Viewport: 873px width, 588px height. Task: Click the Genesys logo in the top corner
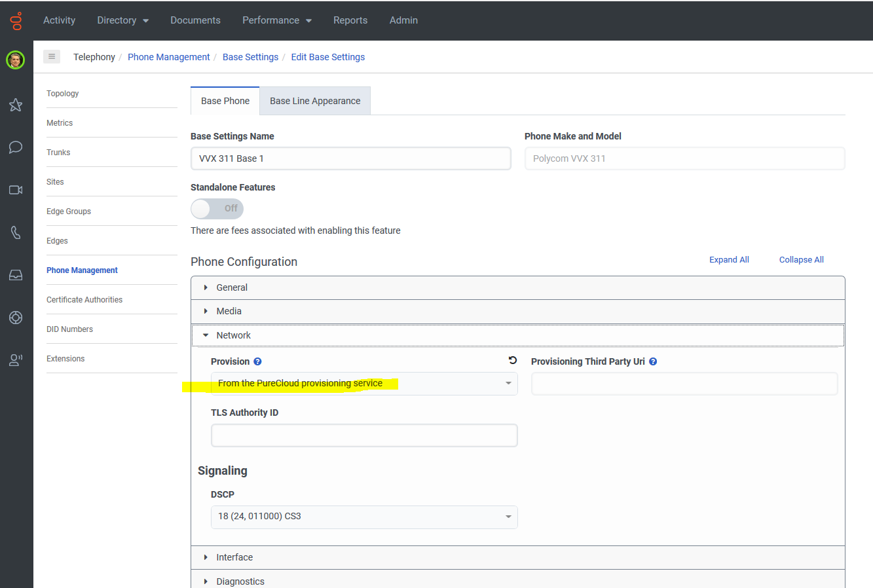(15, 20)
